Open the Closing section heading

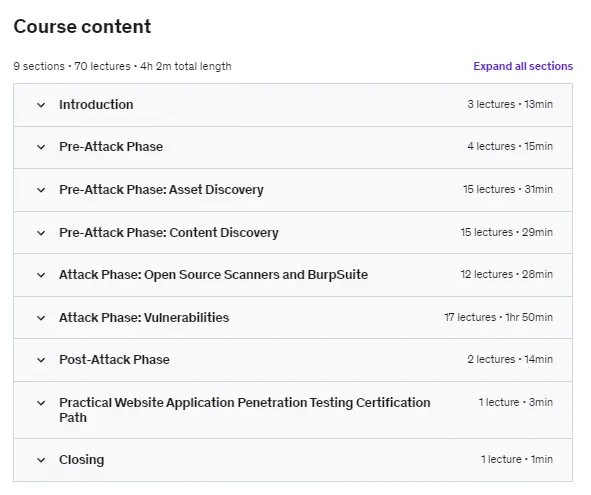coord(81,460)
